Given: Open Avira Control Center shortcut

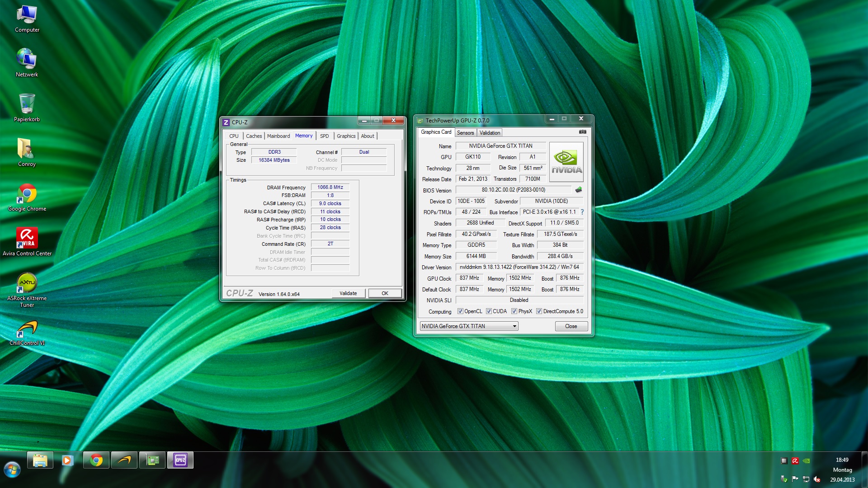Looking at the screenshot, I should [27, 238].
